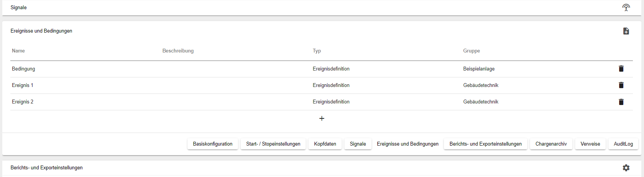Select the Kopfdaten button
Image resolution: width=644 pixels, height=177 pixels.
coord(325,144)
